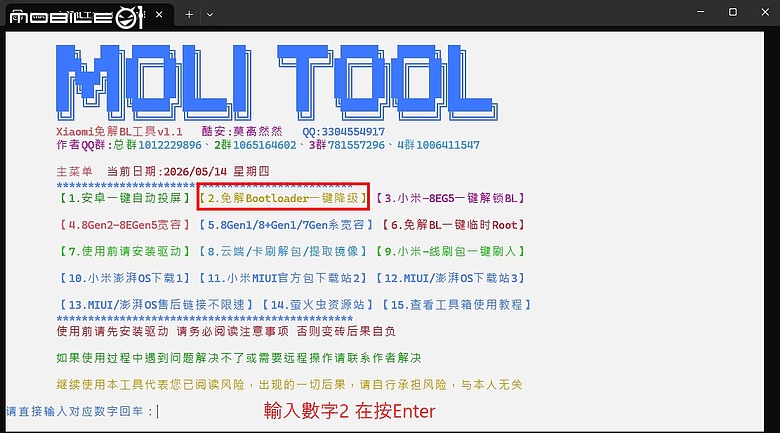Click menu entry 7.使用前请安装驱动

click(125, 251)
